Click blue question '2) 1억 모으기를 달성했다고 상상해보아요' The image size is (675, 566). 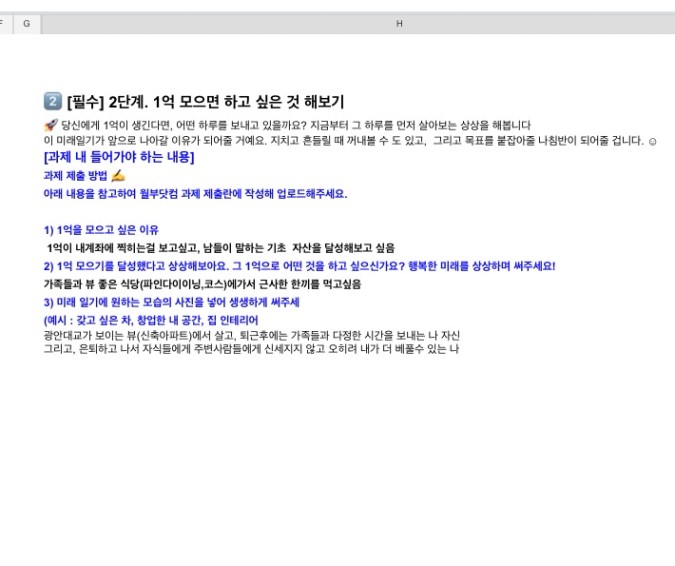[x=300, y=266]
